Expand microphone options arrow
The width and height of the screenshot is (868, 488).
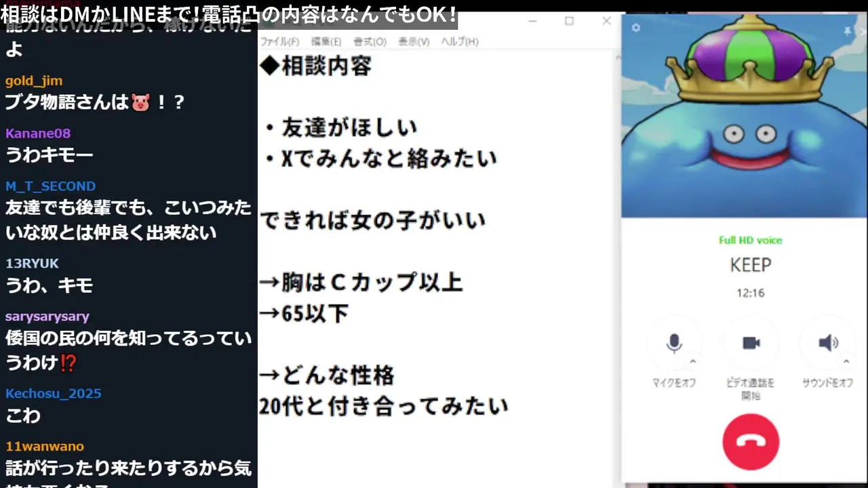pos(692,361)
